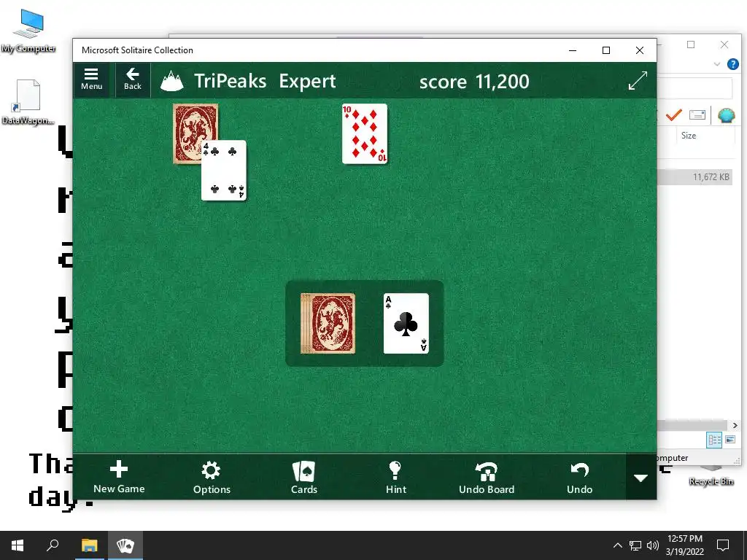This screenshot has height=560, width=747.
Task: Open network status tray icon
Action: tap(635, 545)
